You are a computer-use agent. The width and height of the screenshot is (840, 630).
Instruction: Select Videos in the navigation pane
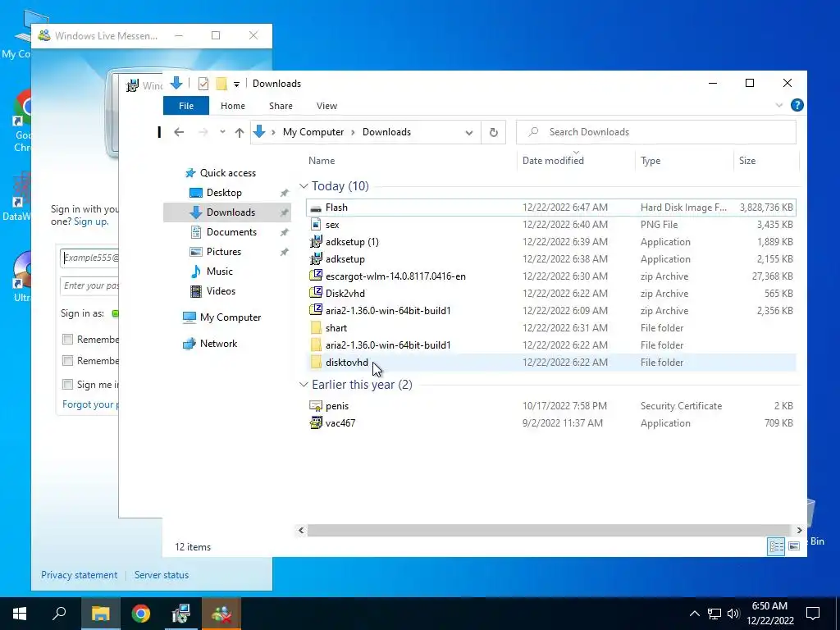[x=221, y=291]
